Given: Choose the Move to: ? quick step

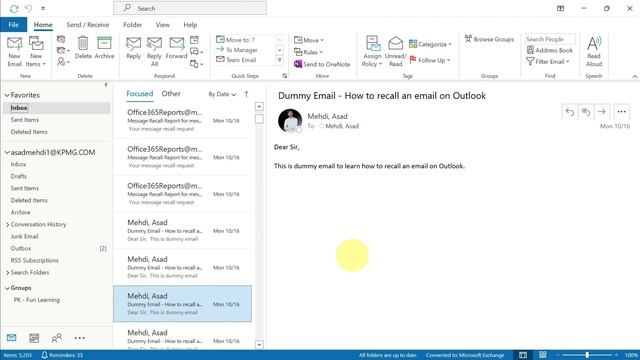Looking at the screenshot, I should click(x=236, y=40).
